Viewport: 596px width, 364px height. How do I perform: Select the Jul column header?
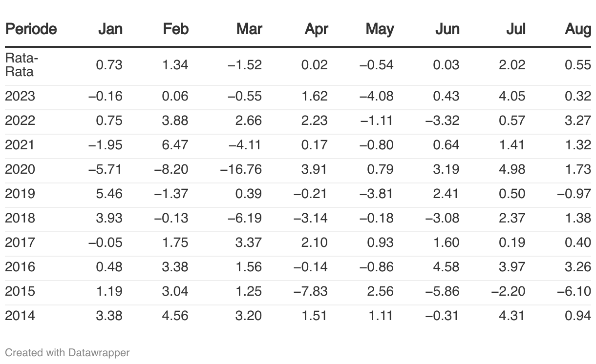pyautogui.click(x=516, y=29)
